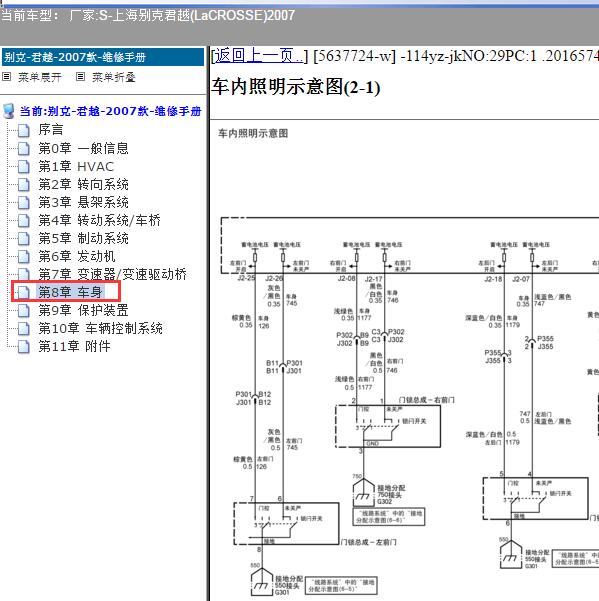Click the 当前车型 vehicle model header text

pyautogui.click(x=148, y=15)
